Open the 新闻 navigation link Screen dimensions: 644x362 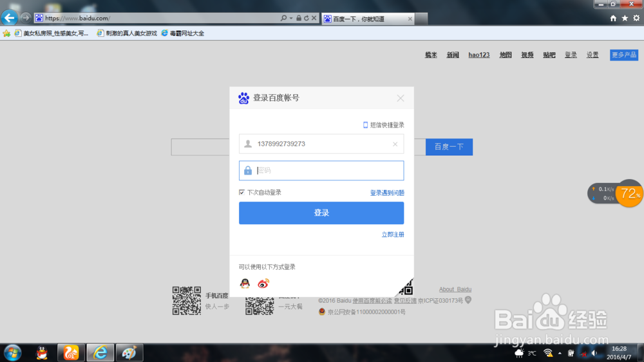[453, 55]
